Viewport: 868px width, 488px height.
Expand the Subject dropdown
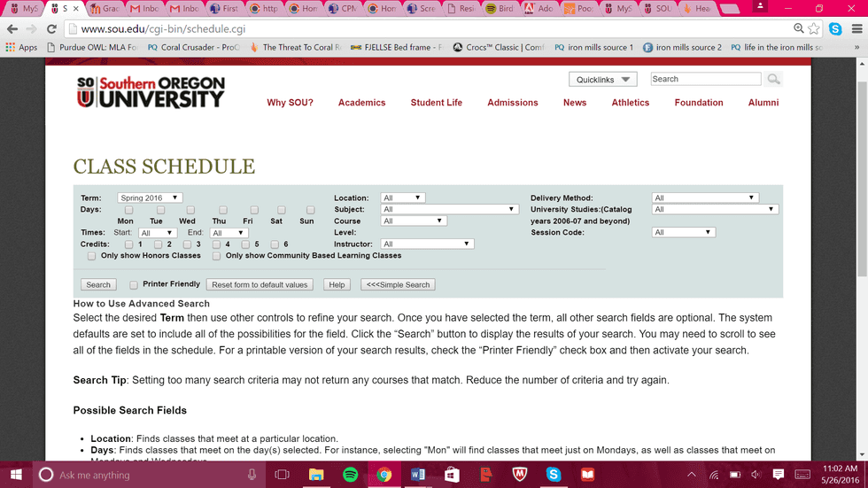(449, 209)
